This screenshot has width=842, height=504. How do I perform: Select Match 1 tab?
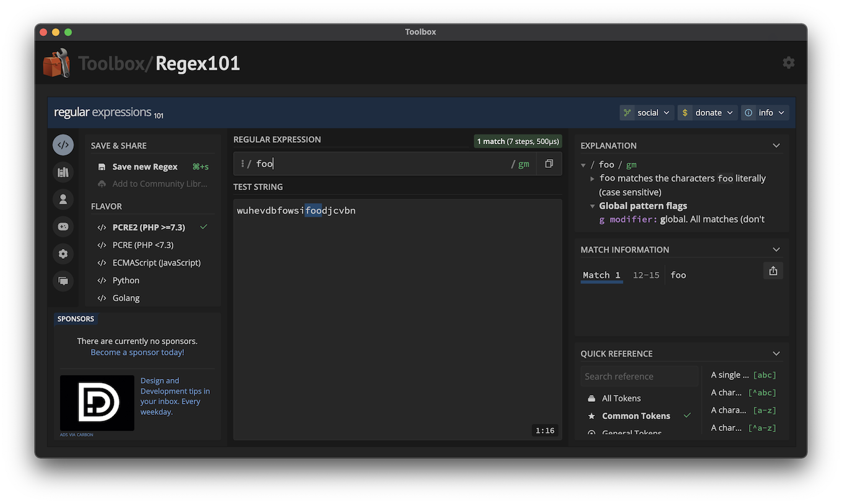tap(601, 275)
